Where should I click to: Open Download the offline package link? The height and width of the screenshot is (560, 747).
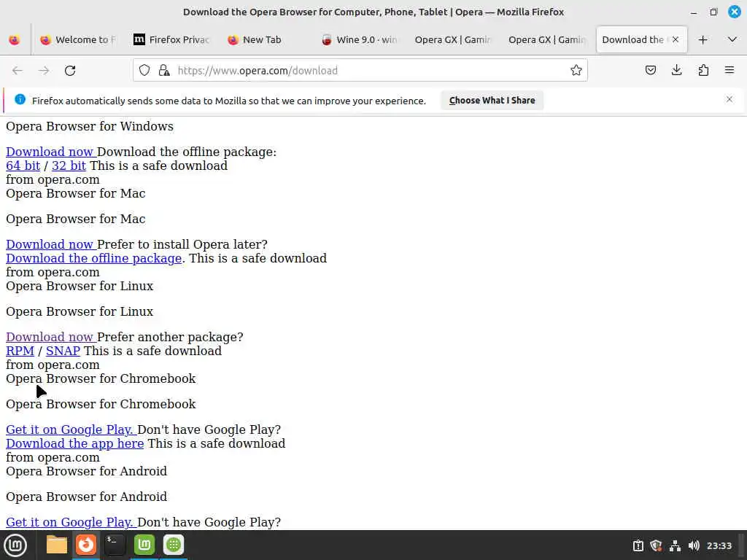[94, 258]
